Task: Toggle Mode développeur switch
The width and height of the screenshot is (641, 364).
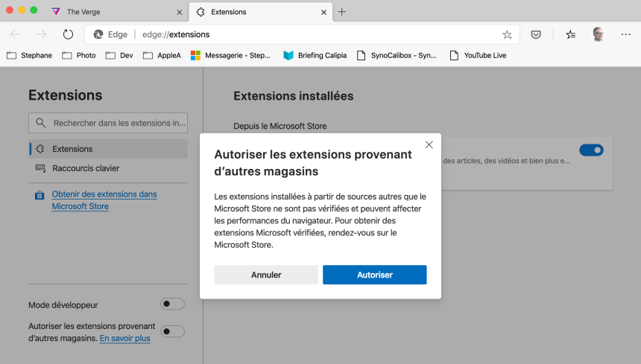Action: click(x=173, y=304)
